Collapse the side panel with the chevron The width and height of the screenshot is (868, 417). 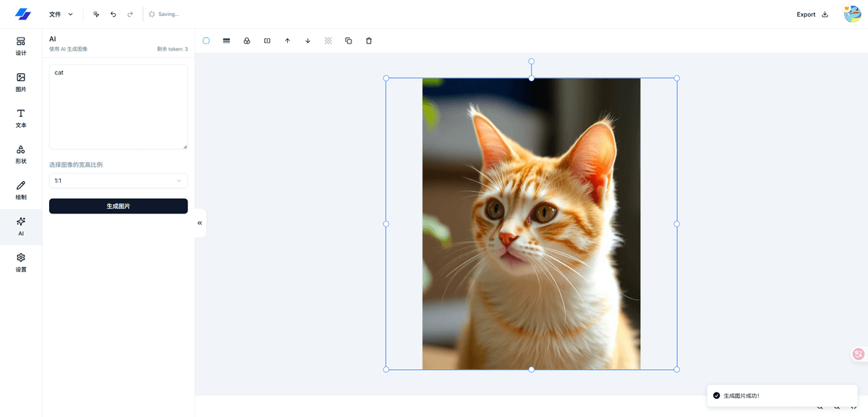click(200, 223)
